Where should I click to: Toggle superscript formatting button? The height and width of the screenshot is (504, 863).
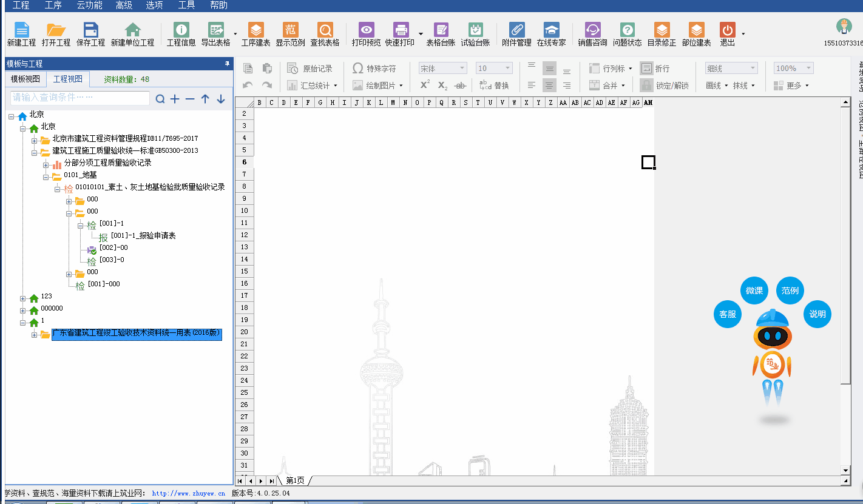tap(425, 86)
